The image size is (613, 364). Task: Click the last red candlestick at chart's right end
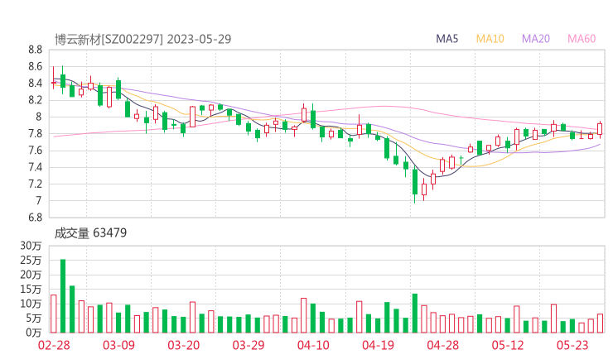click(x=600, y=129)
